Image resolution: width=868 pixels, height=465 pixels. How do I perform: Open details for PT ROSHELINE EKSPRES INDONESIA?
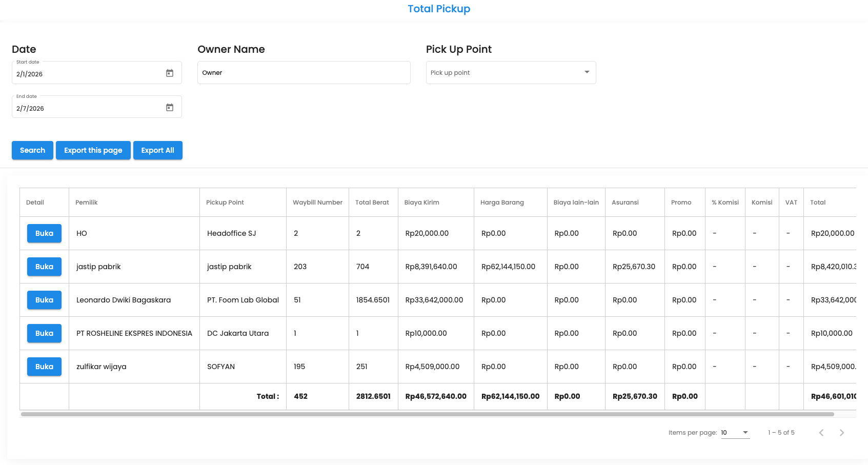[x=44, y=333]
